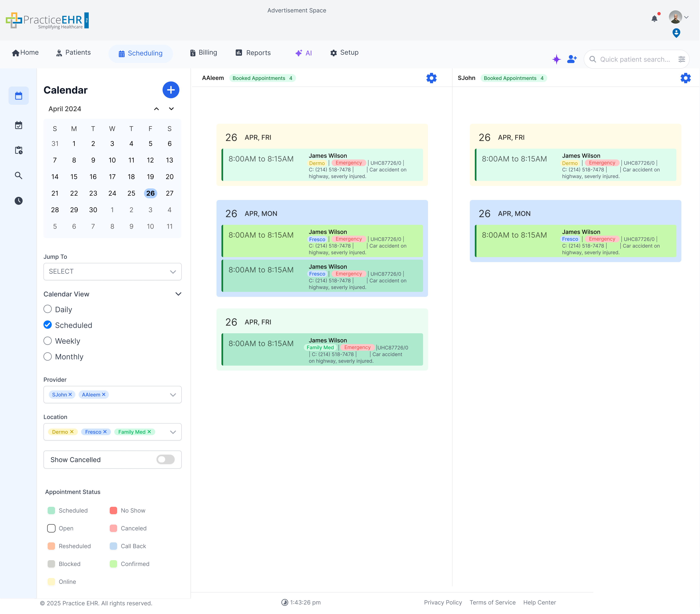The image size is (700, 614).
Task: Collapse the Calendar View section
Action: point(178,294)
